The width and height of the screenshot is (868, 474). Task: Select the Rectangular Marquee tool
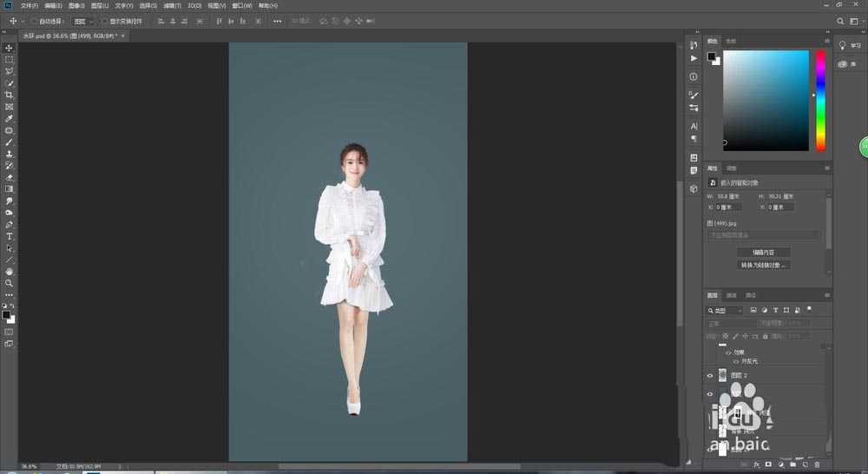[10, 59]
